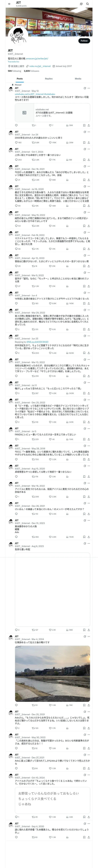Switch to the Media tab
Image resolution: width=98 pixels, height=868 pixels.
pos(78,79)
